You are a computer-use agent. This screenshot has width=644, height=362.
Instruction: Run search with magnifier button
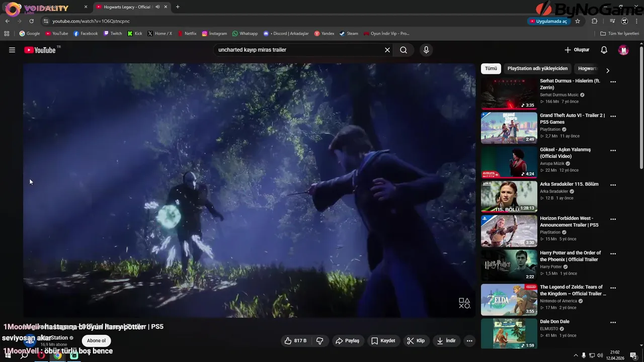coord(404,50)
